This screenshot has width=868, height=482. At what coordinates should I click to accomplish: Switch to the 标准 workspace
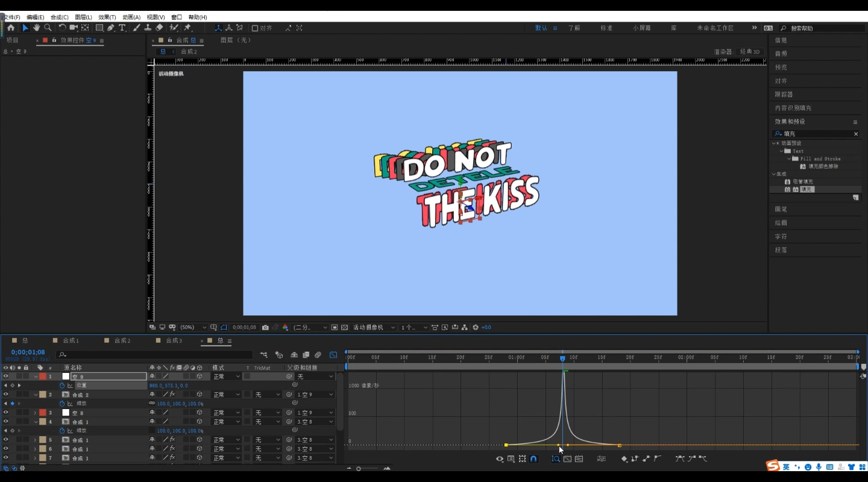coord(606,28)
